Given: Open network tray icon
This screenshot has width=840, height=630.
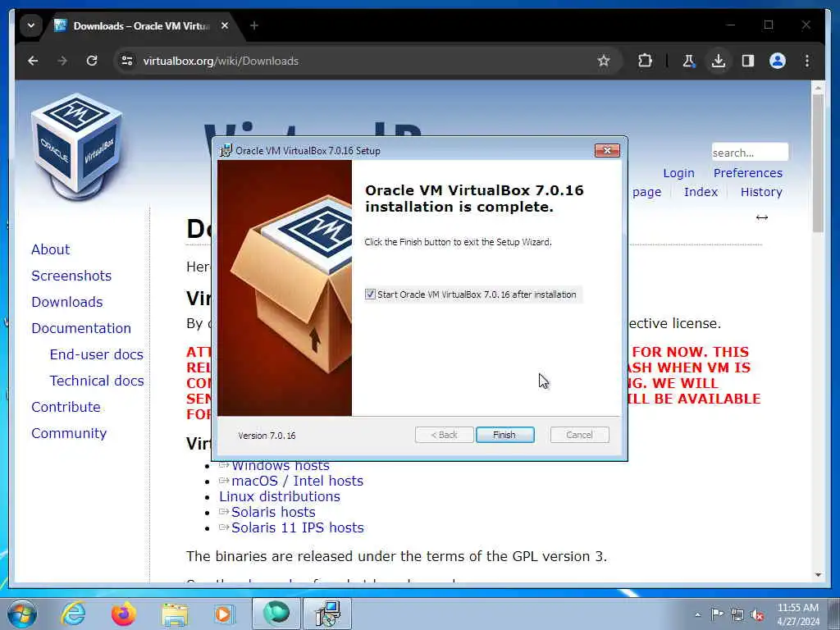Looking at the screenshot, I should point(737,614).
